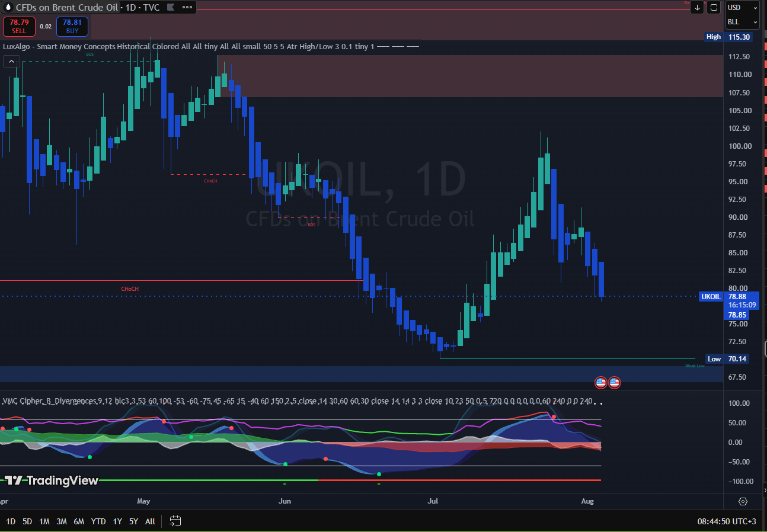
Task: Click the Jun label on time axis
Action: coord(285,501)
